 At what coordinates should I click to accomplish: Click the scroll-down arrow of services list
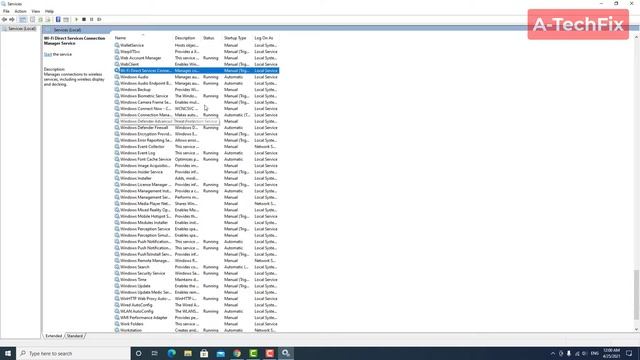pyautogui.click(x=636, y=329)
